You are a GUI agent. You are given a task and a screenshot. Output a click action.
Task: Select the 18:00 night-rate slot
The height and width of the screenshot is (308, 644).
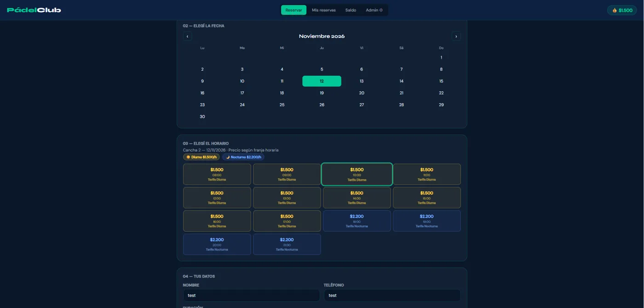(x=357, y=221)
